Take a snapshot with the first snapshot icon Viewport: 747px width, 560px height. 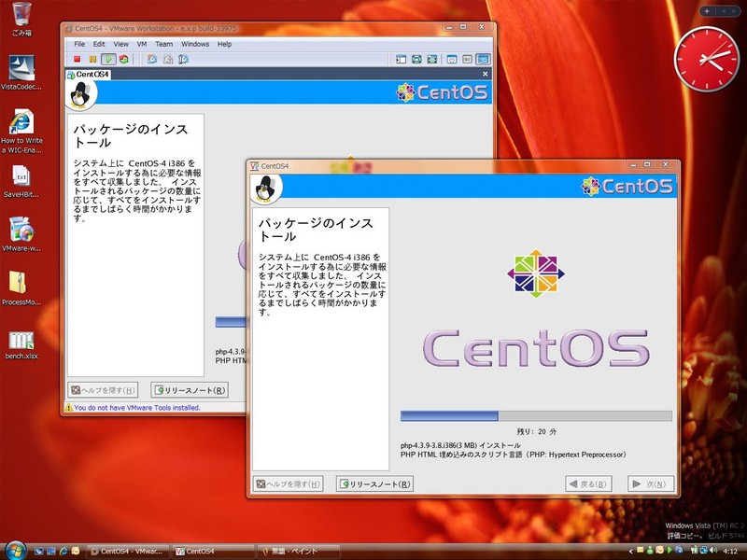(152, 59)
